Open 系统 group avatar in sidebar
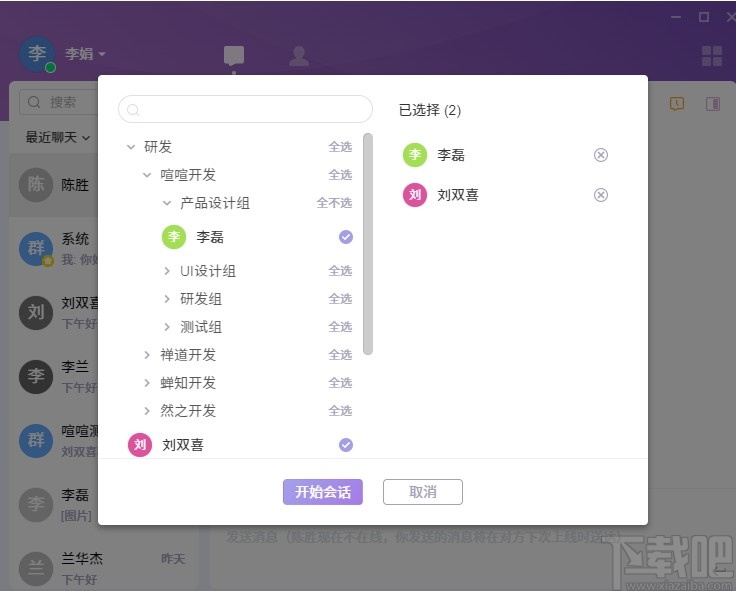 tap(36, 248)
